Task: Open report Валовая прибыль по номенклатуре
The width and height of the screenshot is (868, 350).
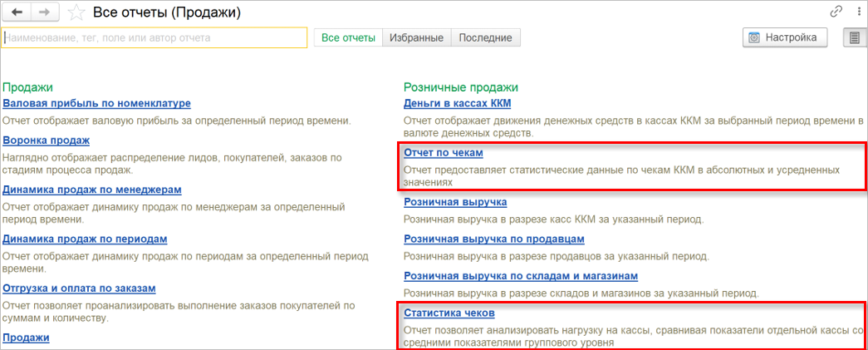Action: point(97,103)
